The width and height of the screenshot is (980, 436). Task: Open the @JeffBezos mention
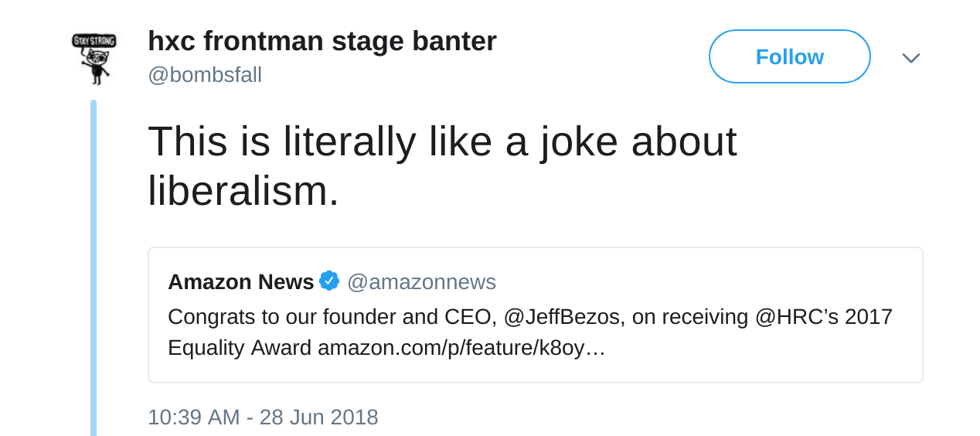[x=563, y=317]
